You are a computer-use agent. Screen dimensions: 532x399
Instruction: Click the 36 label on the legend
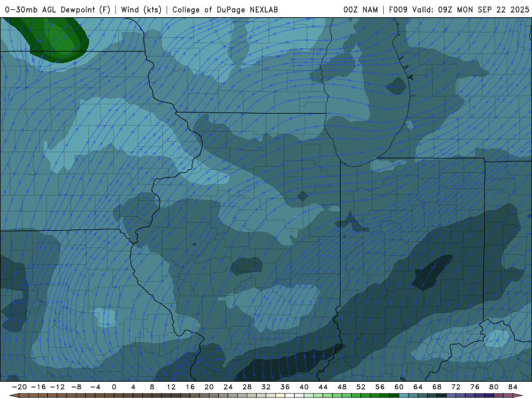coord(285,387)
